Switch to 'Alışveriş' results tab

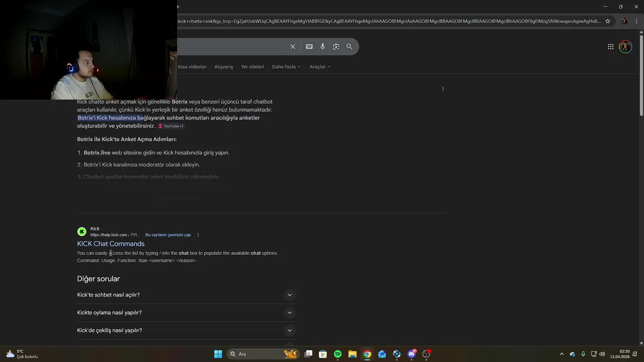pyautogui.click(x=224, y=66)
